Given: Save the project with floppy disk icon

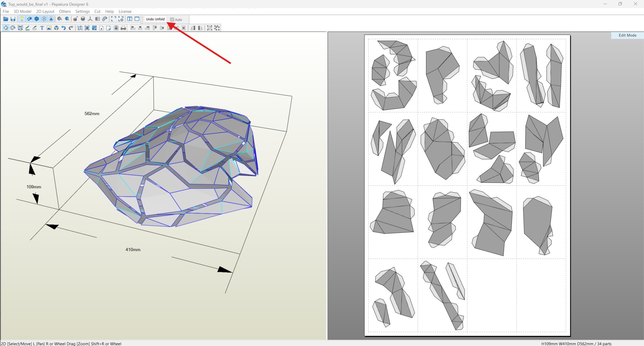Looking at the screenshot, I should click(x=13, y=19).
